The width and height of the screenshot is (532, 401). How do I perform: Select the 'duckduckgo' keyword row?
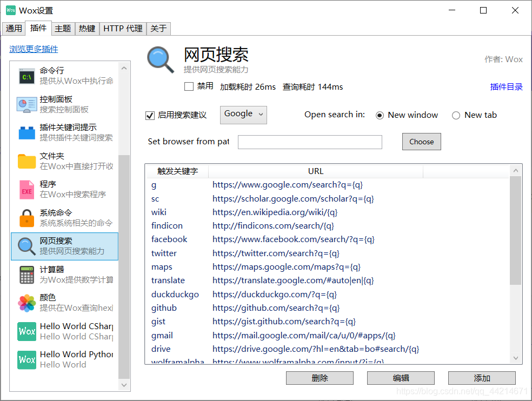pos(328,295)
